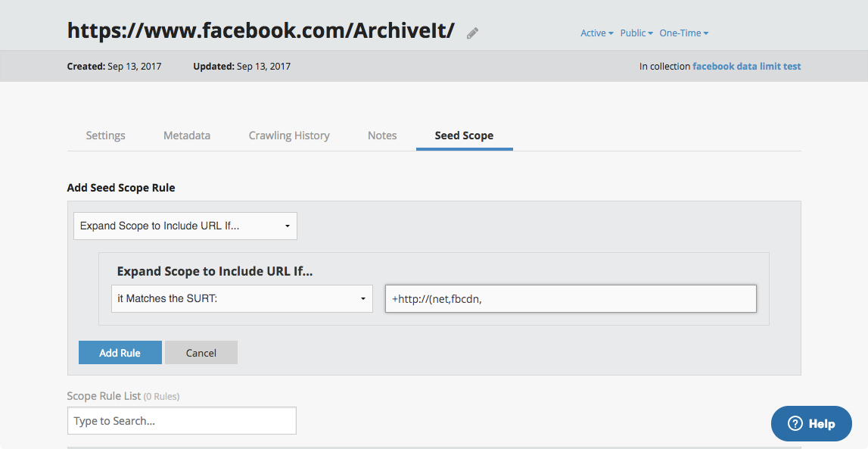Open the Active status dropdown
The width and height of the screenshot is (868, 449).
point(596,33)
